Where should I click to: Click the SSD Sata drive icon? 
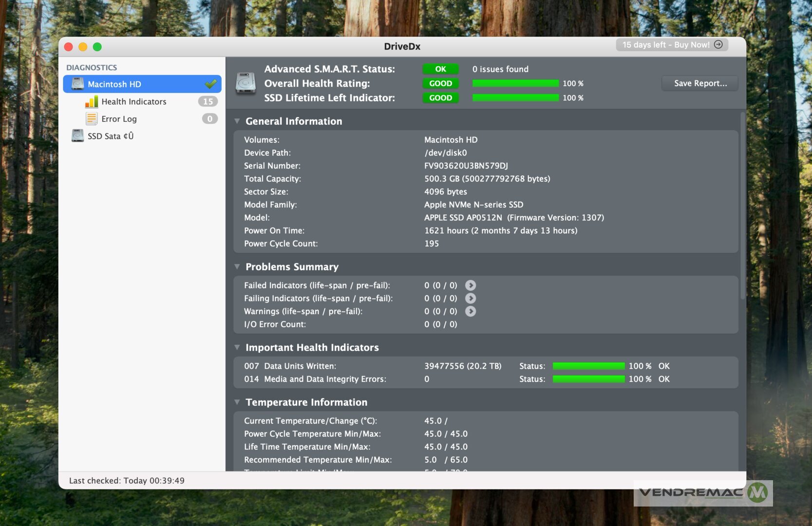coord(77,136)
